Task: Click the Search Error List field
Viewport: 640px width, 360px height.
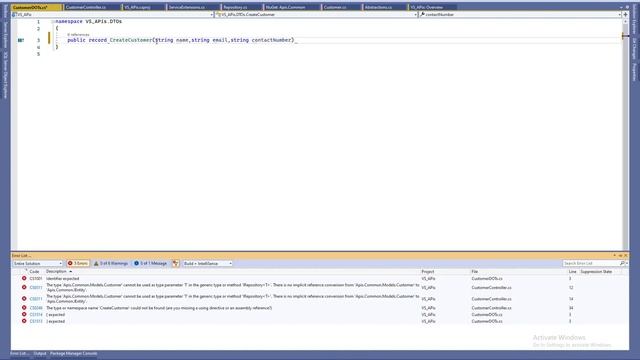Action: (591, 263)
